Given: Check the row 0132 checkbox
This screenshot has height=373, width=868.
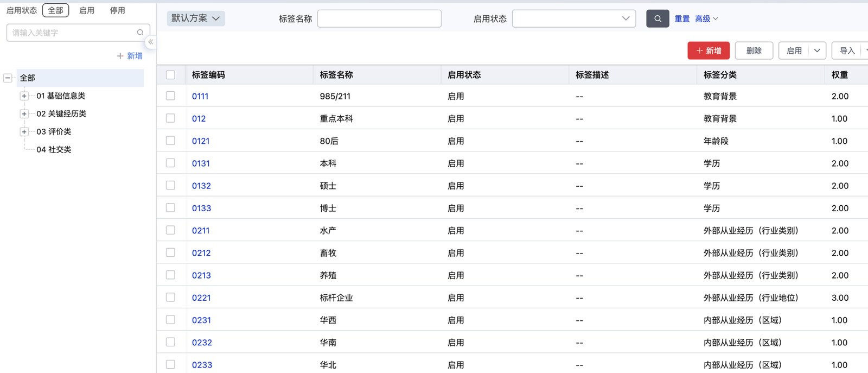Looking at the screenshot, I should (170, 185).
